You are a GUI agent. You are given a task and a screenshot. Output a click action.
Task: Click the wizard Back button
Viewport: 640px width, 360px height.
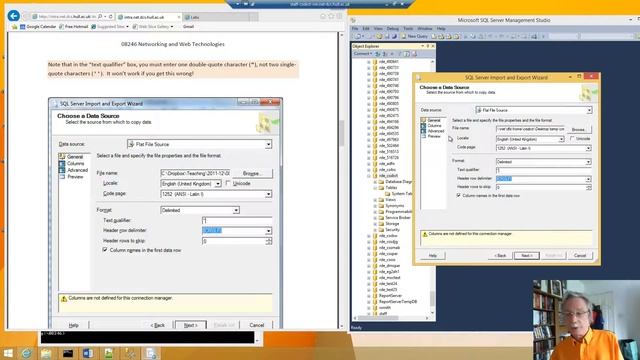coord(500,256)
